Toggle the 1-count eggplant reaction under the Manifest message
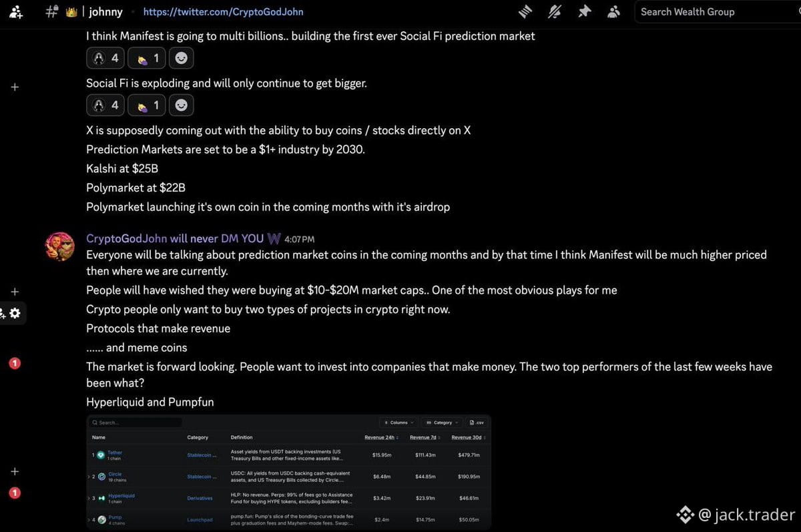Viewport: 801px width, 532px height. [x=147, y=58]
